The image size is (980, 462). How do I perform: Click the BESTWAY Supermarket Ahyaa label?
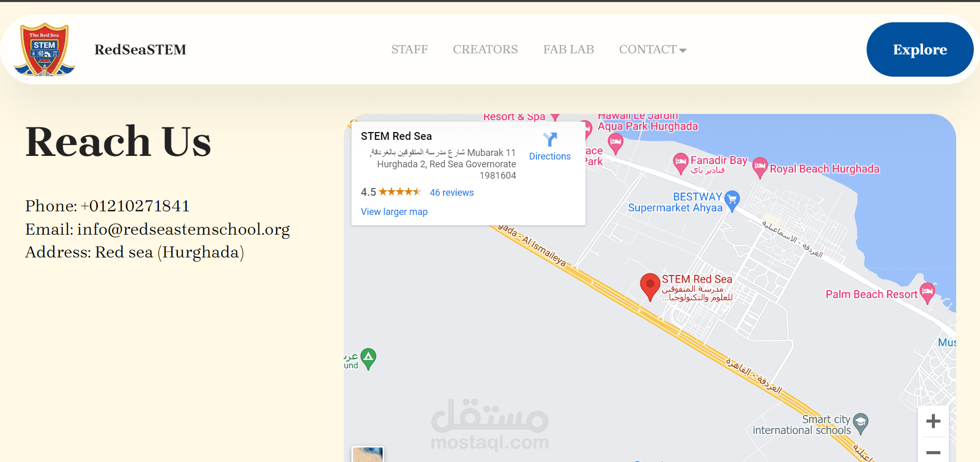[675, 202]
